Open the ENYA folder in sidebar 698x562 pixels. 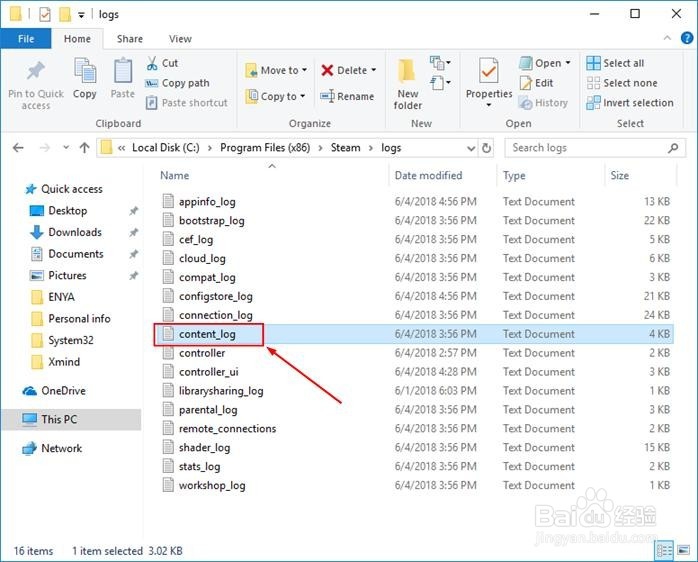pyautogui.click(x=53, y=297)
